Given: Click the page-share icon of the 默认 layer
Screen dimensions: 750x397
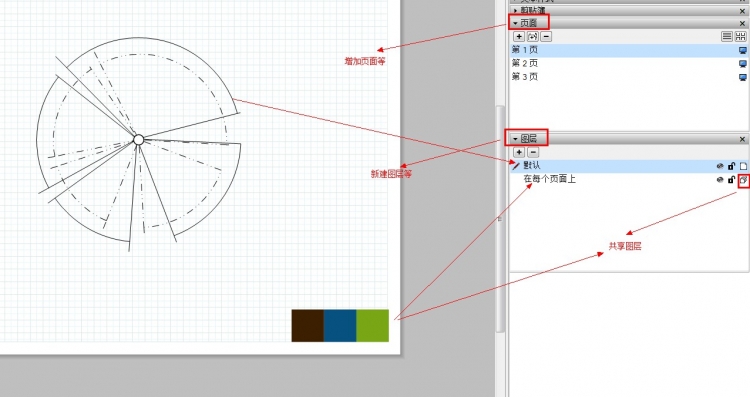Looking at the screenshot, I should (x=743, y=166).
